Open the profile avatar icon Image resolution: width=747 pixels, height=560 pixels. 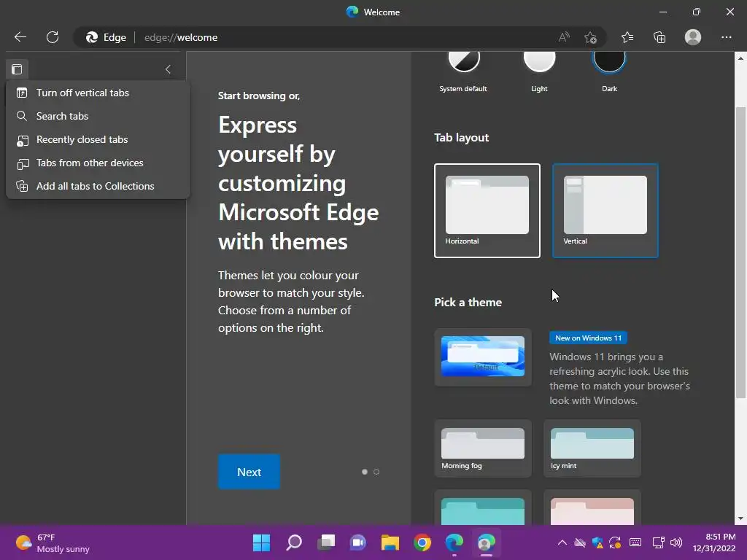pos(693,37)
